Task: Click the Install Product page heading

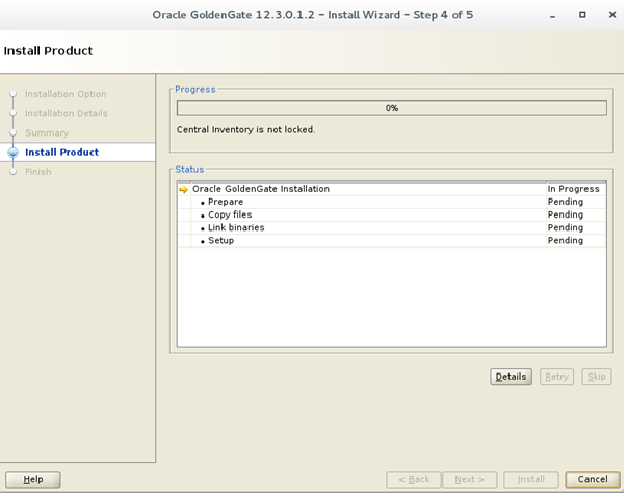Action: [x=48, y=51]
